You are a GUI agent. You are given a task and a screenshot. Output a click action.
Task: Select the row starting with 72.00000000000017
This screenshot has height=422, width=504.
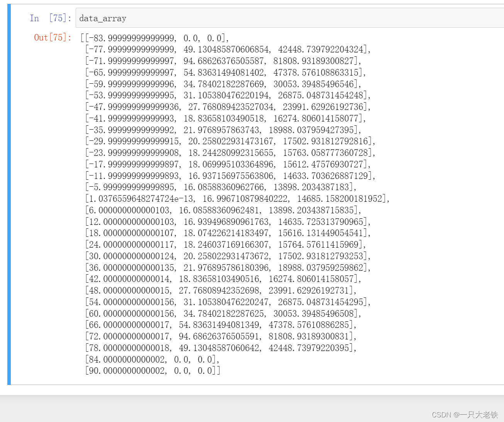tap(221, 336)
